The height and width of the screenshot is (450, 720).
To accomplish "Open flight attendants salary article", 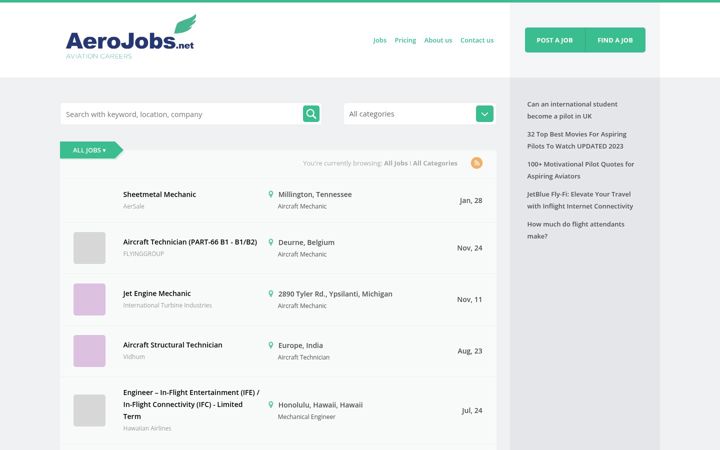I will 576,230.
